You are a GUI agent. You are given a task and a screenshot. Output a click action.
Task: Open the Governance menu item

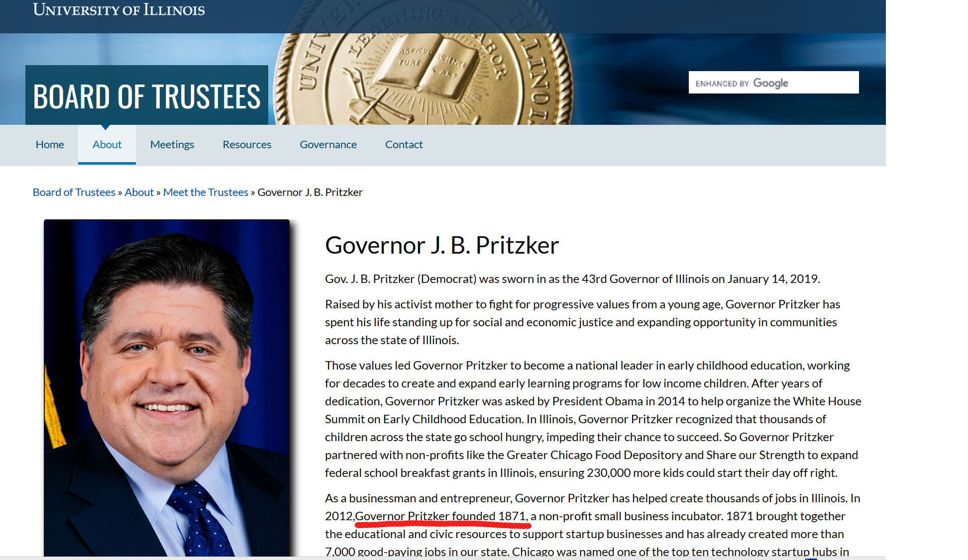click(x=328, y=144)
